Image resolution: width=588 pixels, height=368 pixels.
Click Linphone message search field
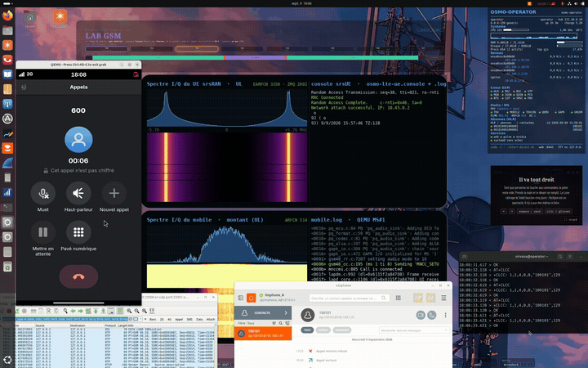click(x=414, y=330)
